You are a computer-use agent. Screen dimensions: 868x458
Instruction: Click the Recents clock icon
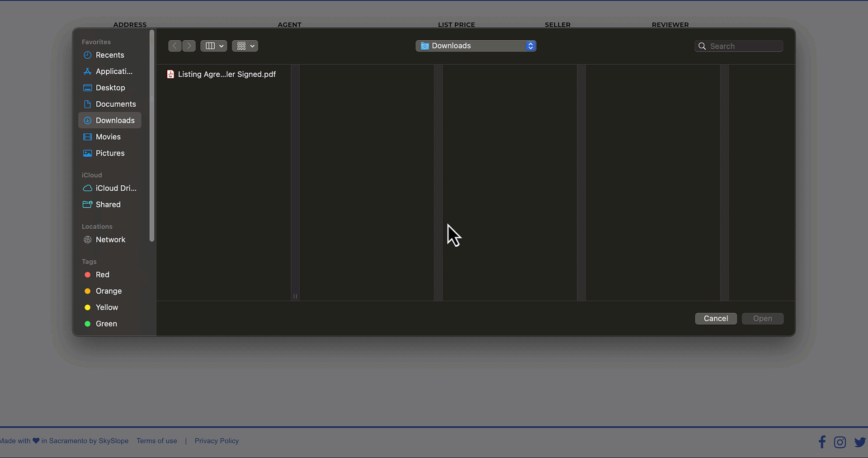[x=88, y=55]
